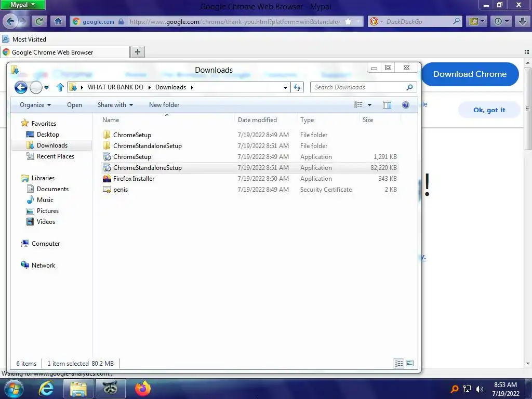The image size is (532, 399).
Task: Click the Search Downloads magnifier icon
Action: [x=409, y=87]
